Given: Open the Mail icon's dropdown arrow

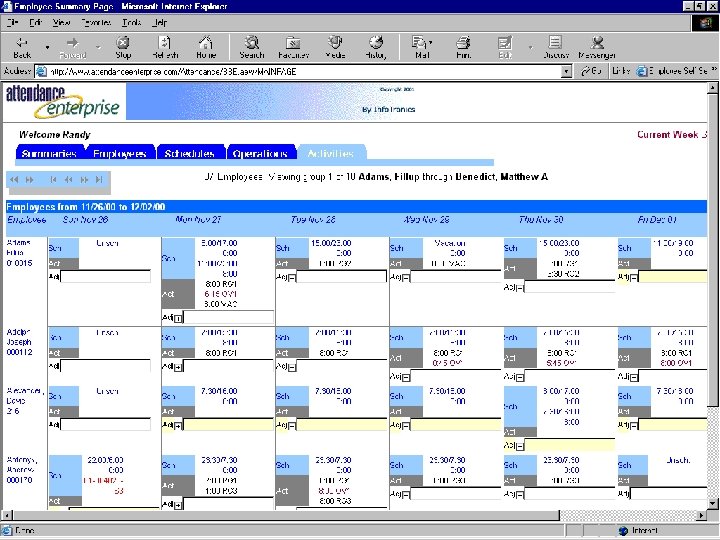Looking at the screenshot, I should tap(430, 43).
